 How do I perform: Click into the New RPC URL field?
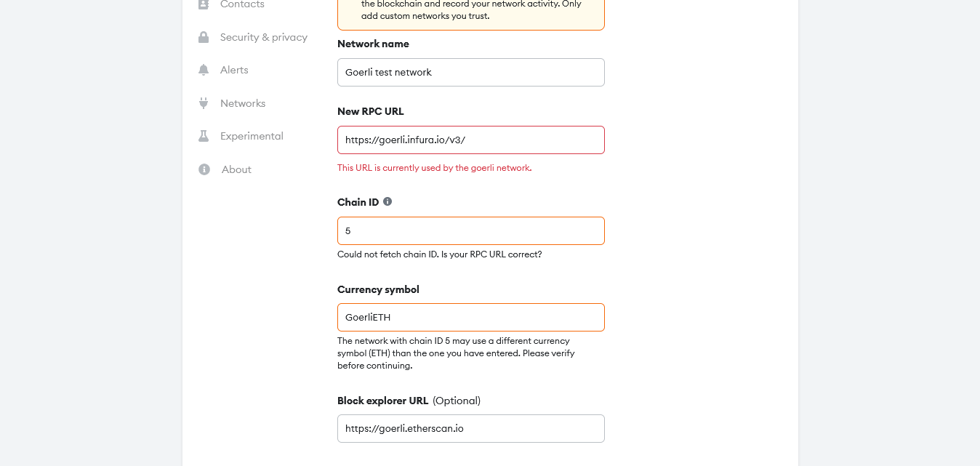coord(470,140)
